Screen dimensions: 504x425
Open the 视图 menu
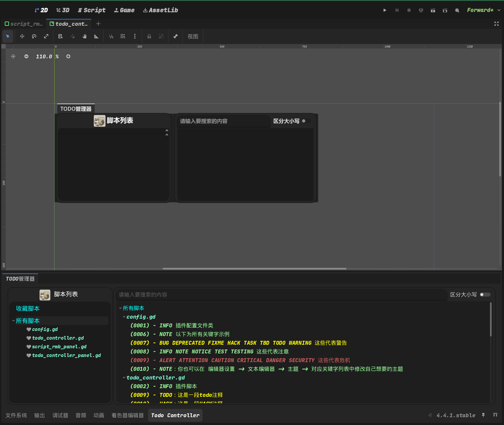[x=193, y=36]
